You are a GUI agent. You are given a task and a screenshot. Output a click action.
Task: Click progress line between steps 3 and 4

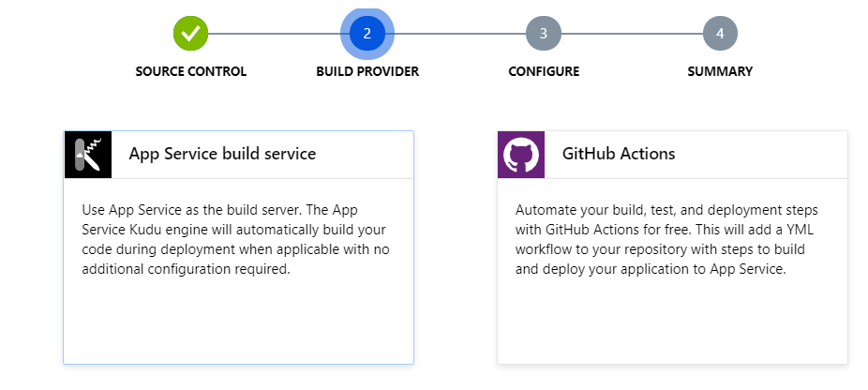[x=632, y=34]
